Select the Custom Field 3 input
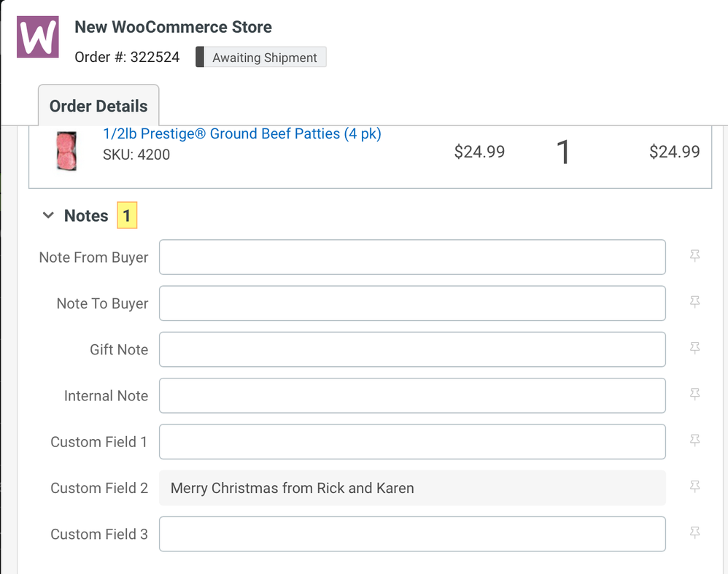The width and height of the screenshot is (728, 574). click(x=412, y=534)
